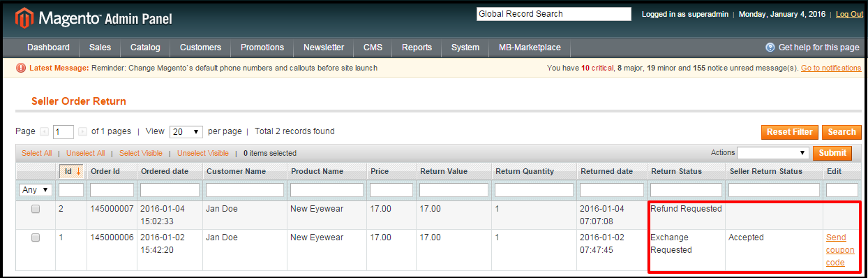The image size is (868, 278).
Task: Sort by Seller Return Status column header
Action: tap(765, 171)
